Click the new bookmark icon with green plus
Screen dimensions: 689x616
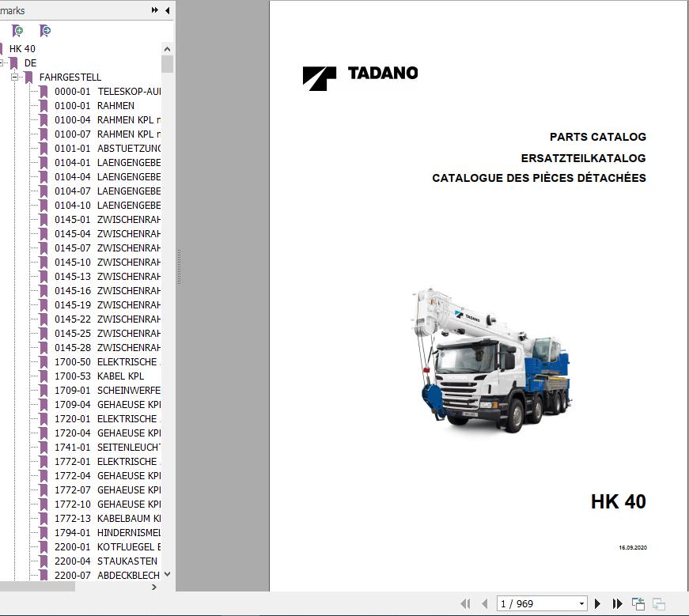pyautogui.click(x=17, y=30)
